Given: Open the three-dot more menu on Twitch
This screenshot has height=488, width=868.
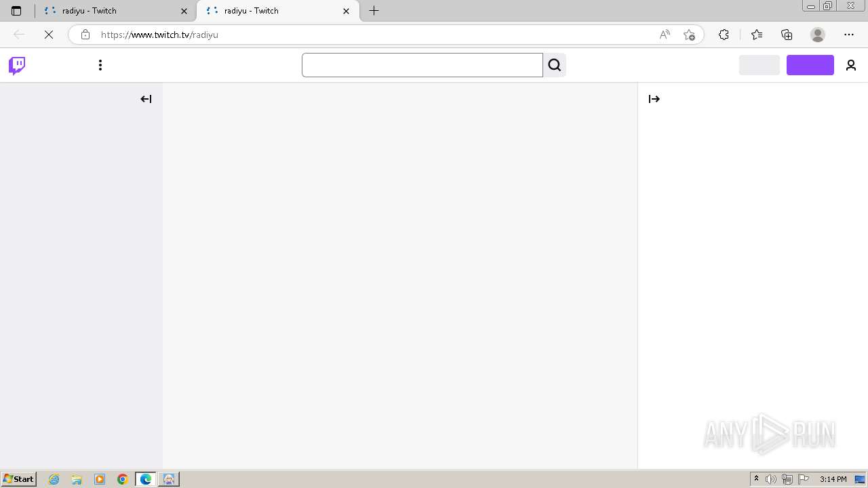Looking at the screenshot, I should (100, 65).
